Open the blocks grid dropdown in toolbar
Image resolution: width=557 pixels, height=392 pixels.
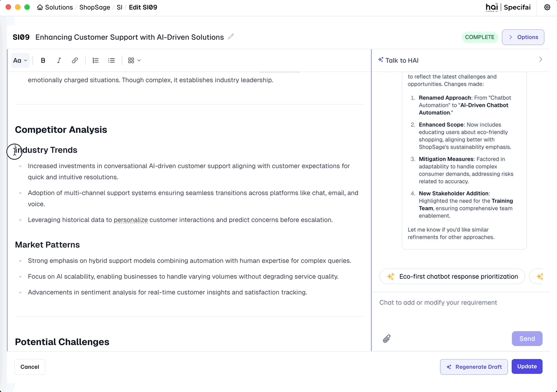coord(134,60)
